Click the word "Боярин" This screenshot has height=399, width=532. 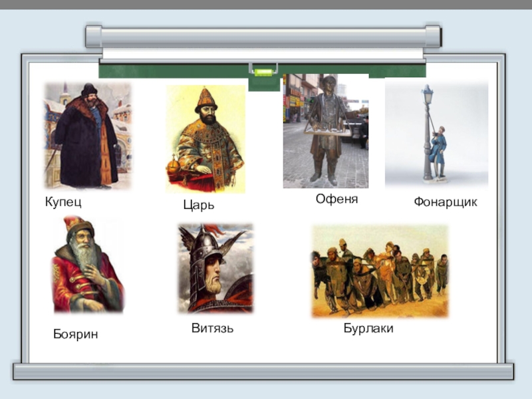(75, 334)
